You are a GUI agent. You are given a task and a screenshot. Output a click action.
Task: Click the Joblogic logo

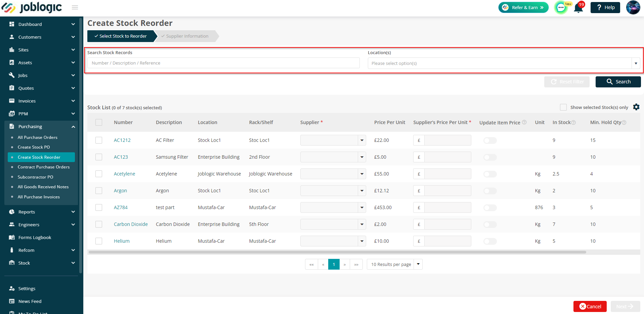32,7
